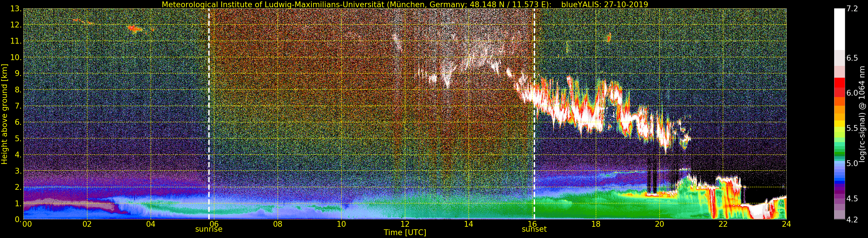
Task: Click the colorbar tick value 5.0
Action: point(852,163)
